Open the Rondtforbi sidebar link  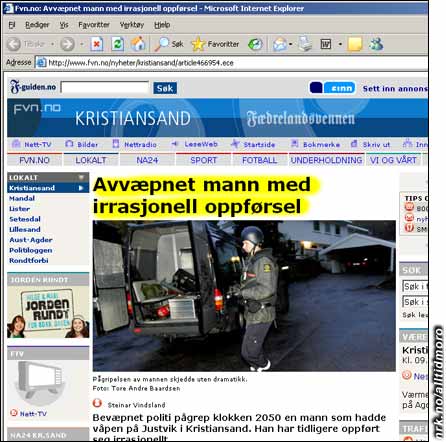[x=29, y=260]
